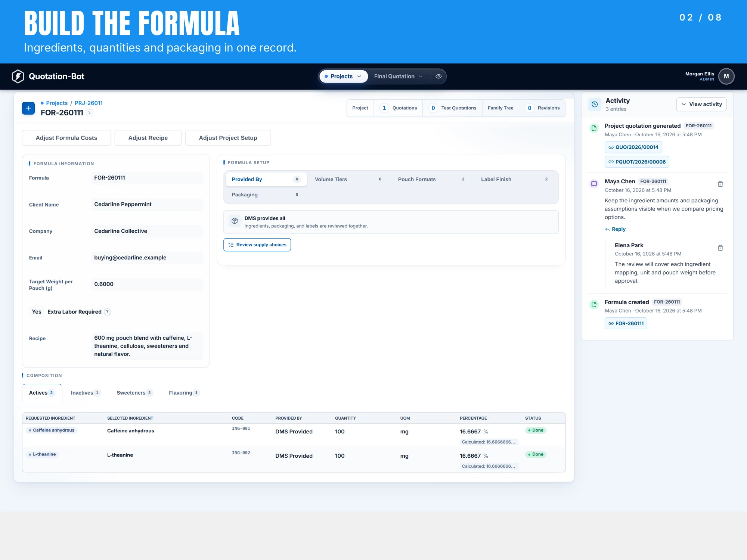Image resolution: width=747 pixels, height=560 pixels.
Task: Toggle the eye preview icon in navbar
Action: [438, 76]
